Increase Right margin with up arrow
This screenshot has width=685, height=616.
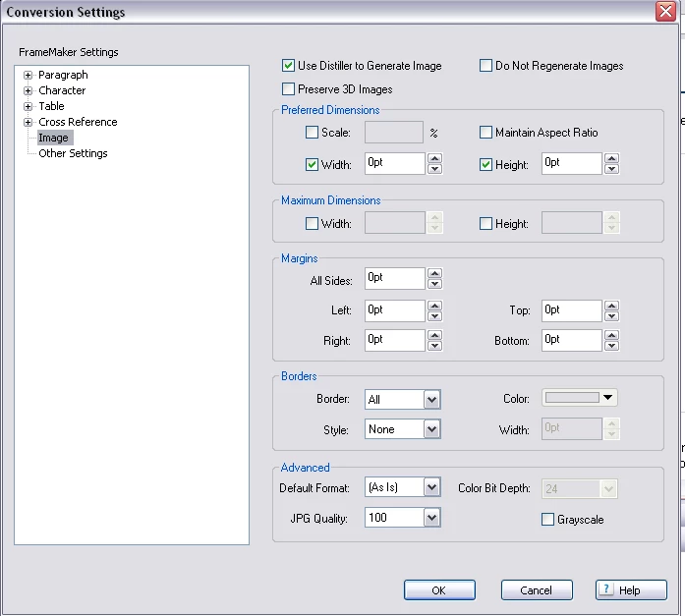point(434,335)
